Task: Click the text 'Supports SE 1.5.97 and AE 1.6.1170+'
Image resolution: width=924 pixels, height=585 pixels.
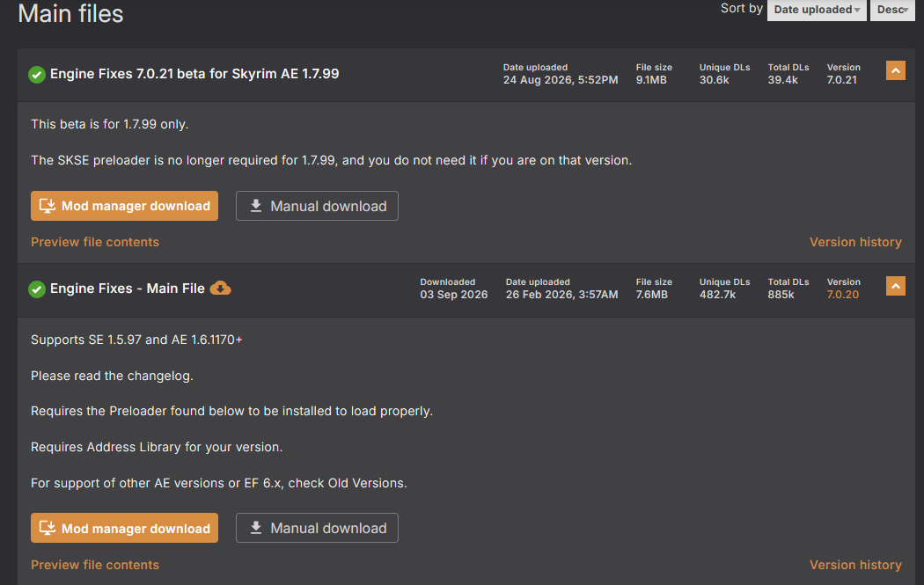Action: point(136,340)
